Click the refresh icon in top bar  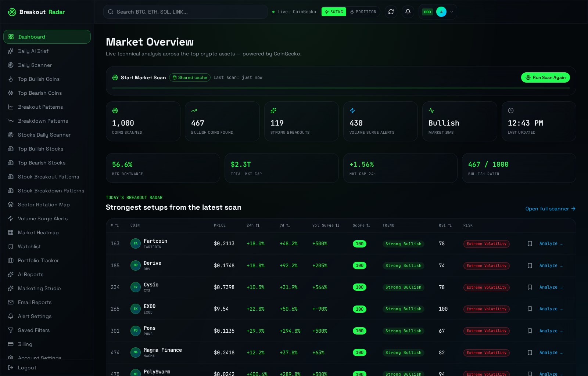(391, 12)
